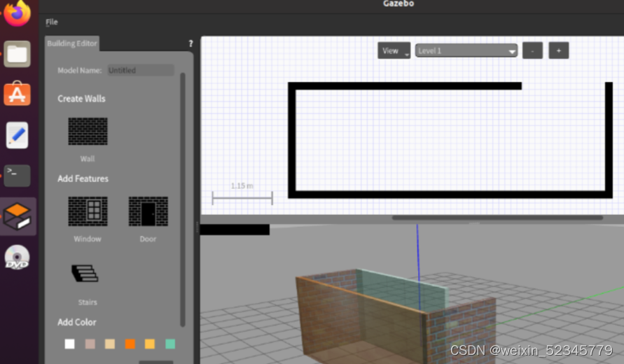Click the top wall in the 2D plan
The image size is (624, 364).
[405, 86]
